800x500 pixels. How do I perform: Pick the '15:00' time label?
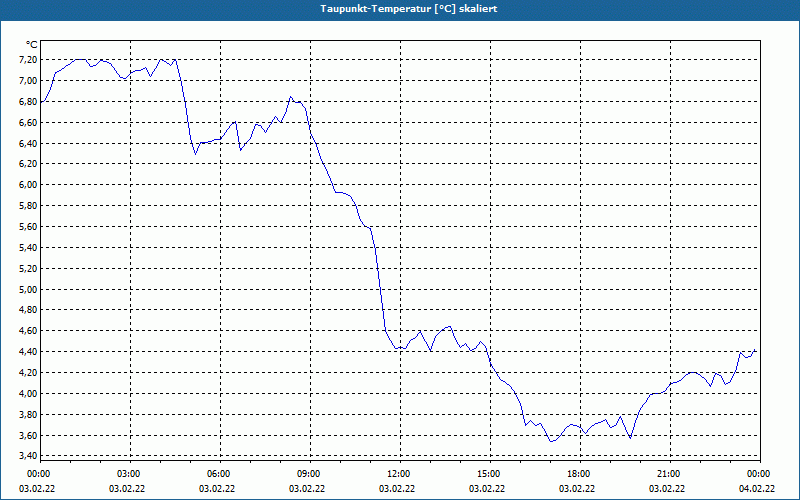489,474
